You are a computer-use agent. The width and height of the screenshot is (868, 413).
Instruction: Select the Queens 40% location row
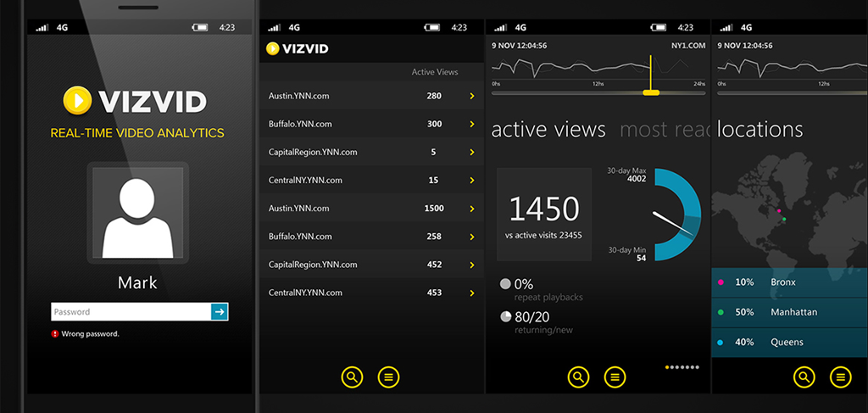pyautogui.click(x=790, y=342)
